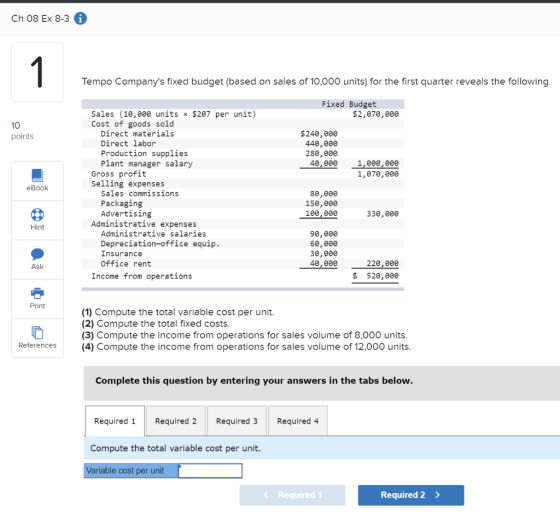Click the Office rent row label
560x515 pixels.
[x=126, y=264]
